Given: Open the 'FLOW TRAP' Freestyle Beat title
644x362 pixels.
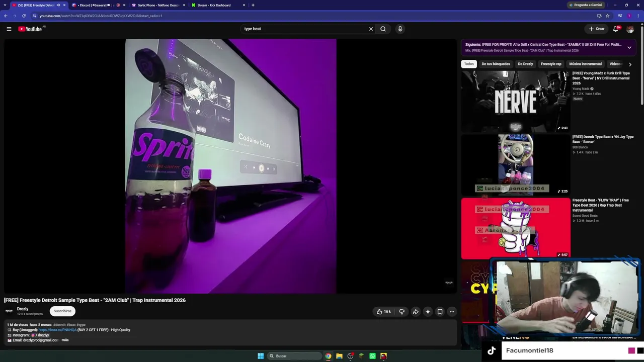Looking at the screenshot, I should tap(601, 205).
